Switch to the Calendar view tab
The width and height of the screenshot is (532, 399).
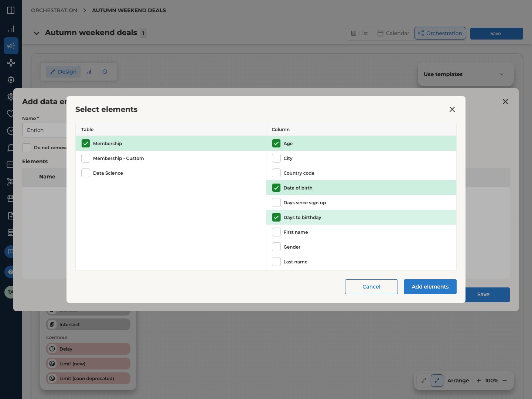pyautogui.click(x=393, y=33)
